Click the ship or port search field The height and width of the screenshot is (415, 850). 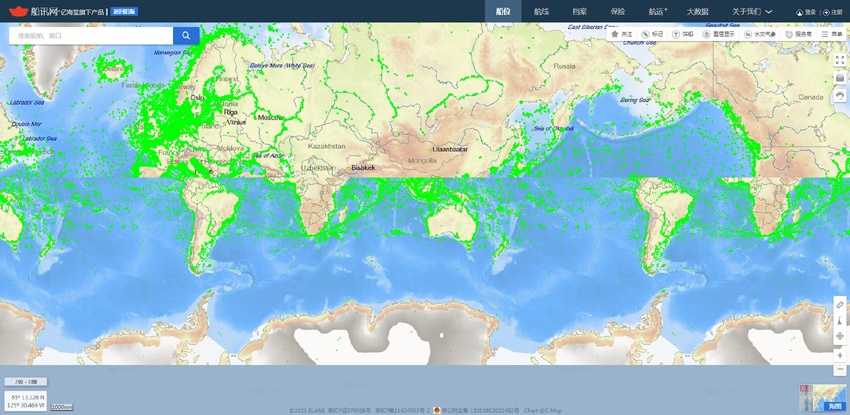pos(90,35)
